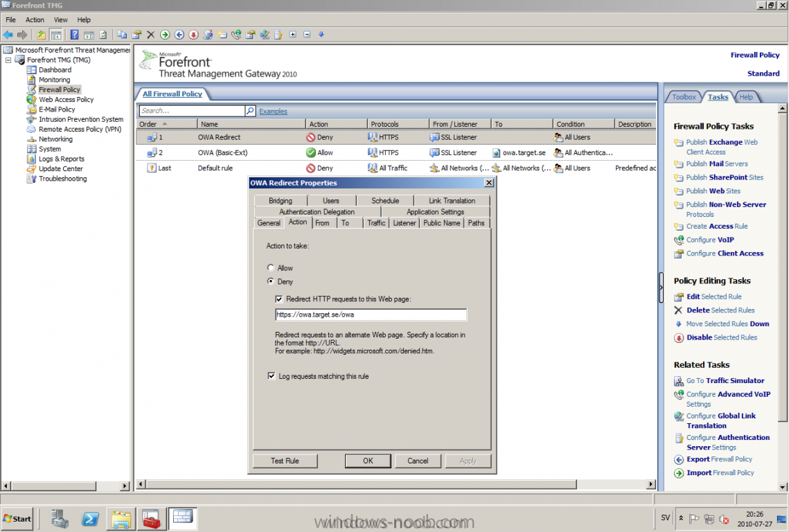Viewport: 789px width, 532px height.
Task: Collapse the task pane splitter handle
Action: coord(661,287)
